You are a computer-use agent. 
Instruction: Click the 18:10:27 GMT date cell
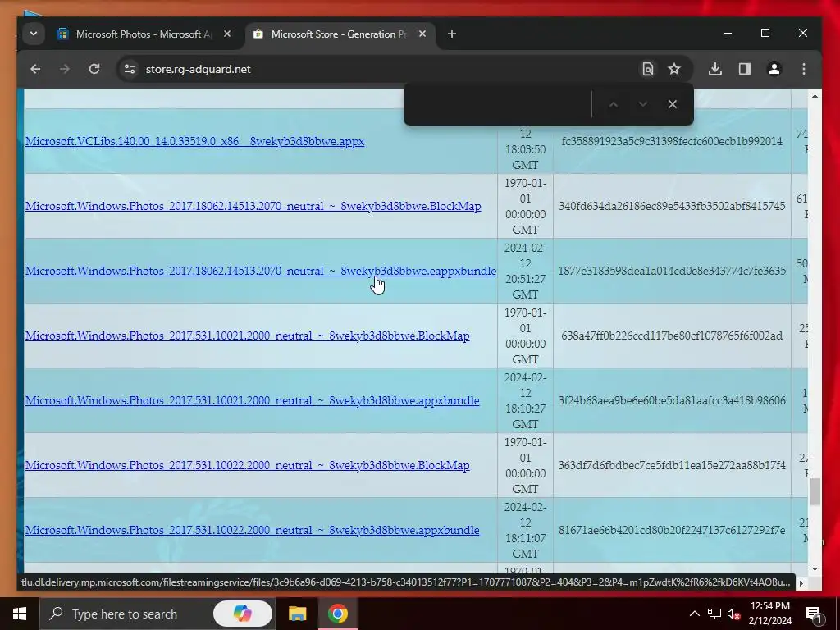coord(525,400)
